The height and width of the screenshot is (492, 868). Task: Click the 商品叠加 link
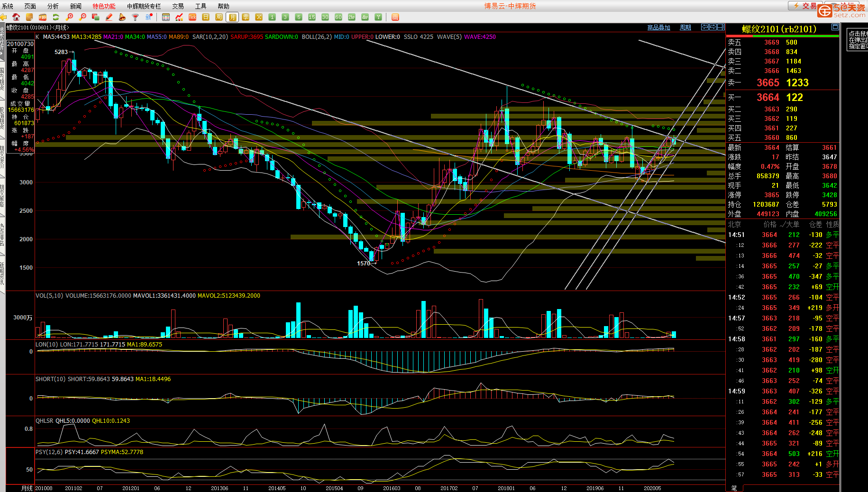658,27
